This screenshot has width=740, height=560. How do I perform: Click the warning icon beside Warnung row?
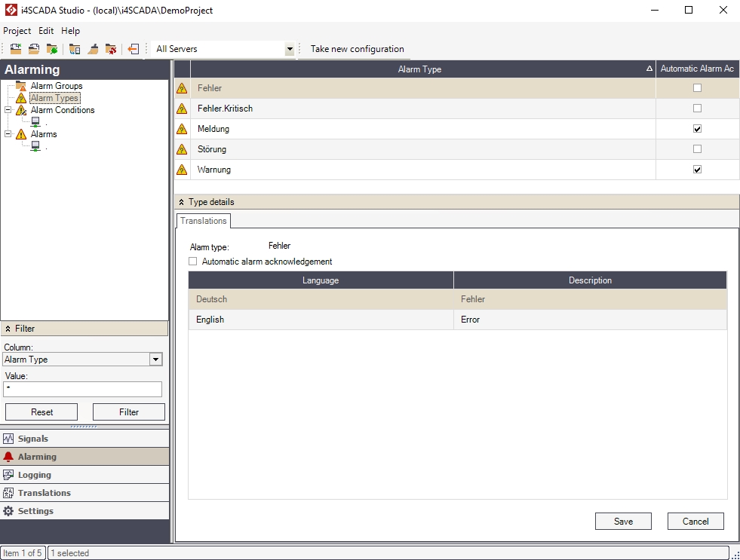[x=182, y=170]
